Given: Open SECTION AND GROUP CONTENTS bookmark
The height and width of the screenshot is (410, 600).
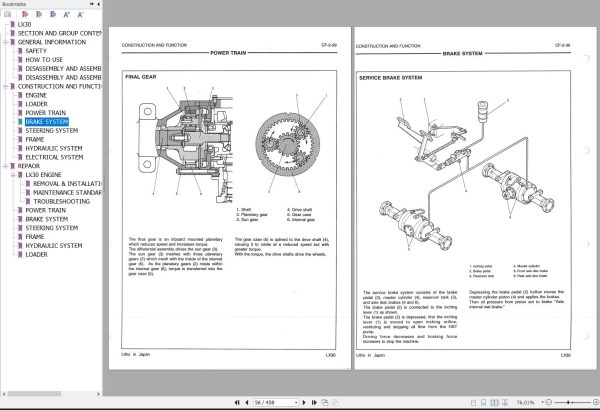Looking at the screenshot, I should tap(59, 33).
